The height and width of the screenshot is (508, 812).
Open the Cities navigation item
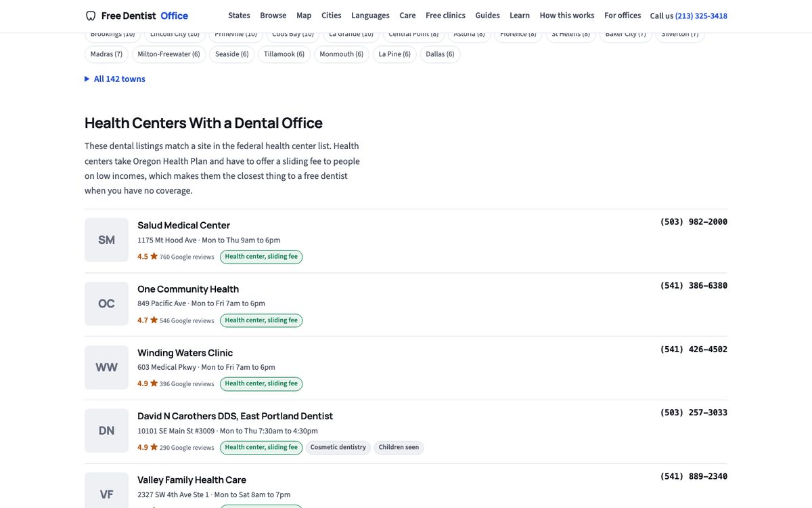pos(332,16)
